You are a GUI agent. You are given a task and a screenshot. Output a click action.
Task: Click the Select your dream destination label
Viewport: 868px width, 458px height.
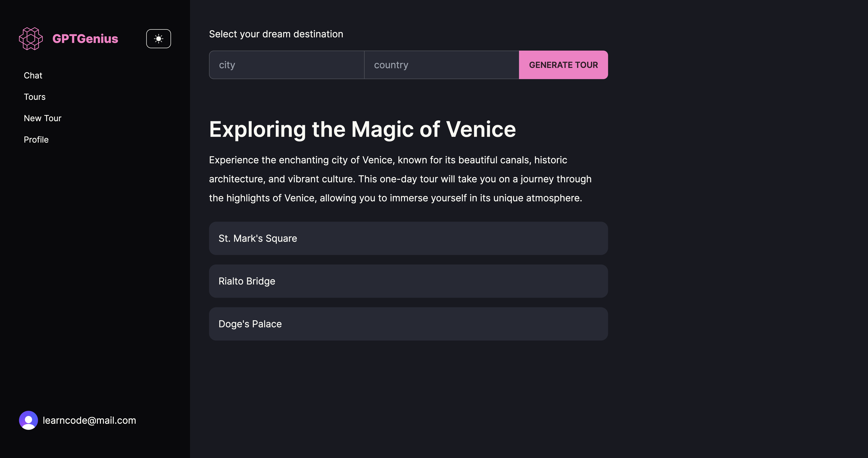click(x=276, y=34)
